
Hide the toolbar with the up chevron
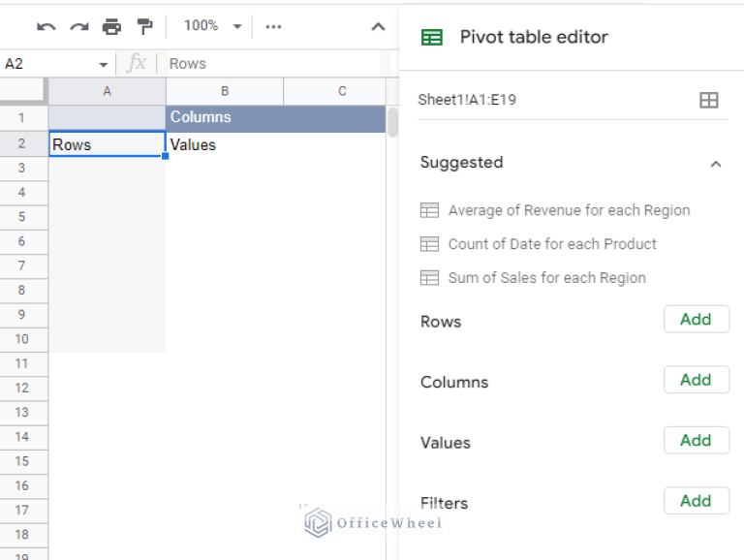pyautogui.click(x=379, y=27)
